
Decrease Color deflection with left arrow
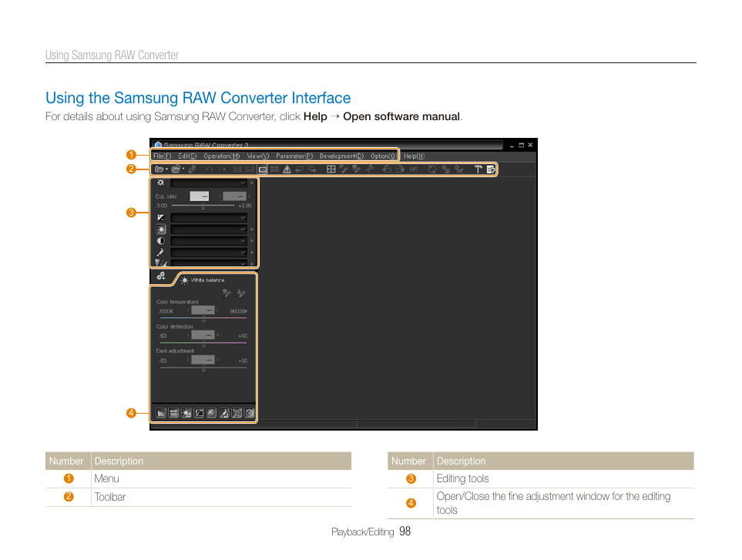coord(188,335)
